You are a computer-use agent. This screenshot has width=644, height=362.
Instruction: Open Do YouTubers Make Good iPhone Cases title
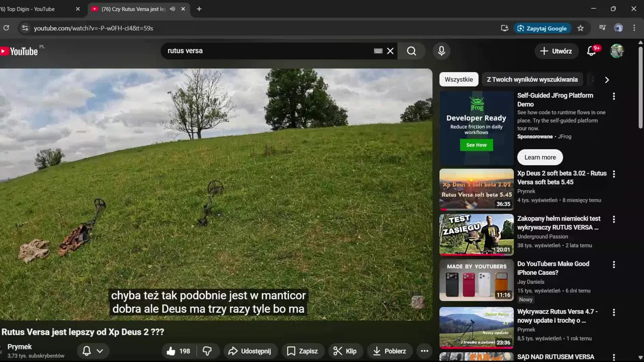click(x=553, y=268)
